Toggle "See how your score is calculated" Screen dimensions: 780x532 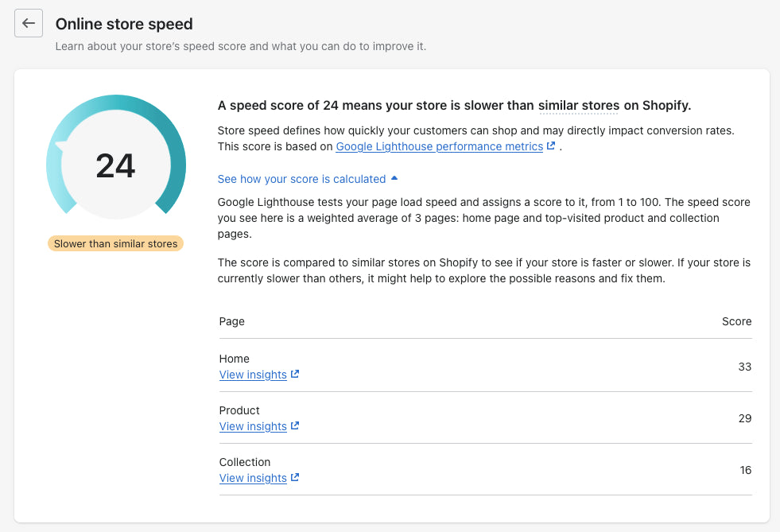coord(301,179)
